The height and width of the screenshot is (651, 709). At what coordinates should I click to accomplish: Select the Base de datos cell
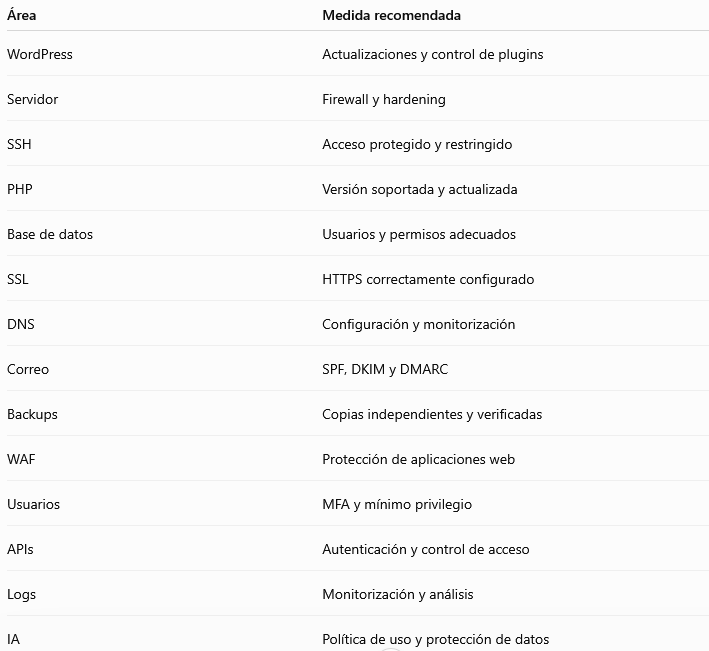50,234
